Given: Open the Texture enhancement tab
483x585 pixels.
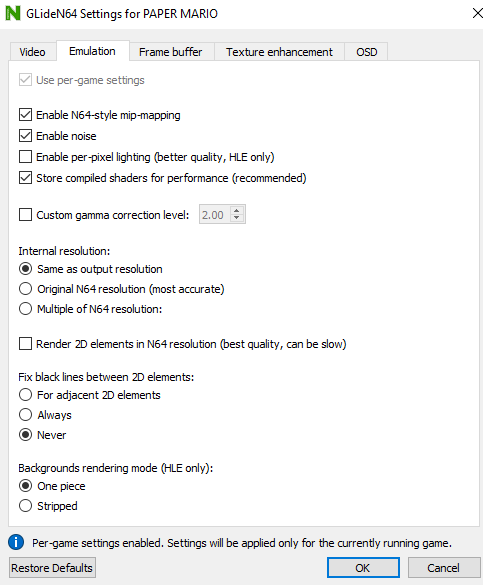Looking at the screenshot, I should pos(279,52).
